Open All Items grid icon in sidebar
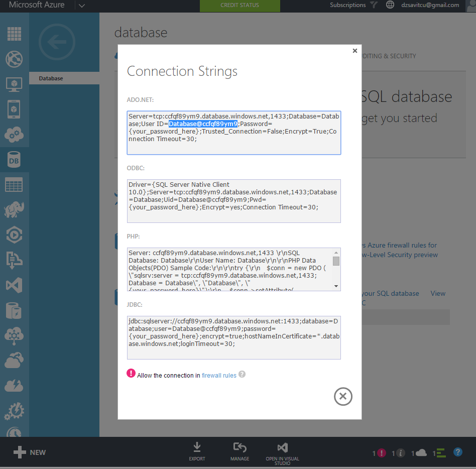 click(14, 34)
